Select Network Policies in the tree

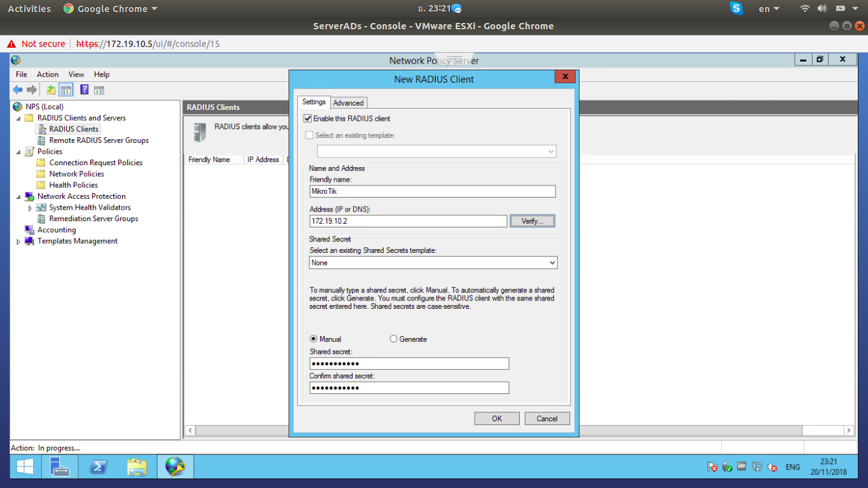77,174
